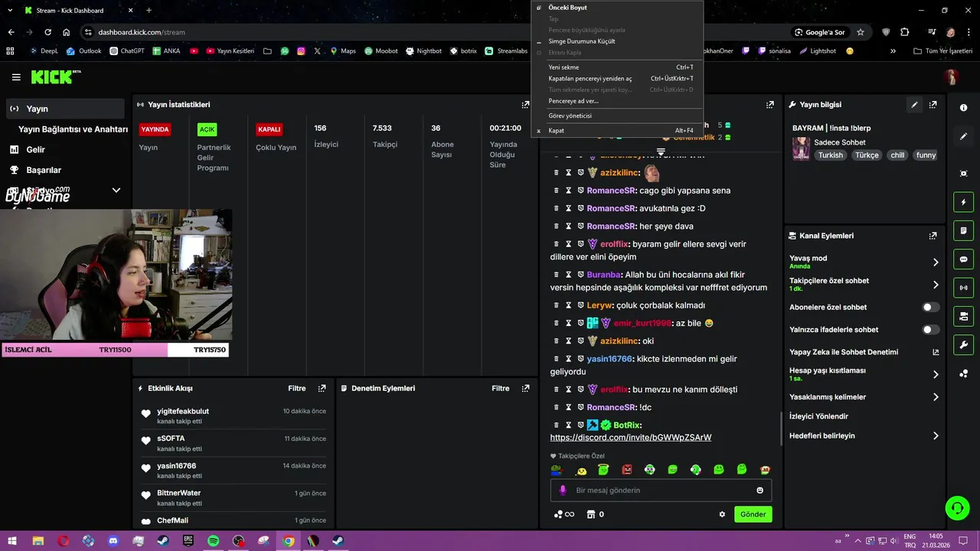Click the Google'a Sor button

point(820,32)
